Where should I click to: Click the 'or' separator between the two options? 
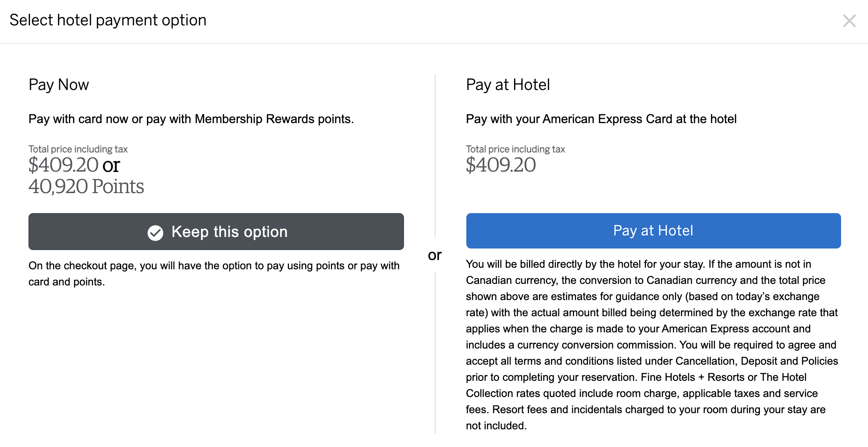tap(435, 255)
